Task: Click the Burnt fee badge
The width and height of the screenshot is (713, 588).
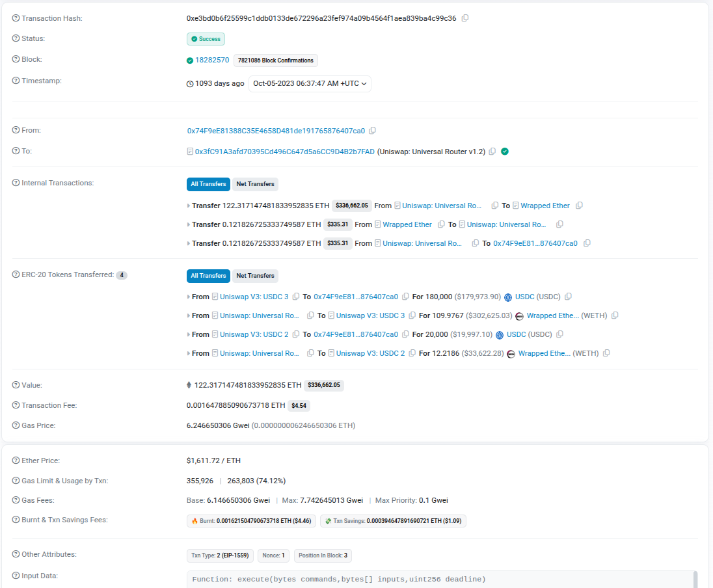Action: [x=252, y=521]
